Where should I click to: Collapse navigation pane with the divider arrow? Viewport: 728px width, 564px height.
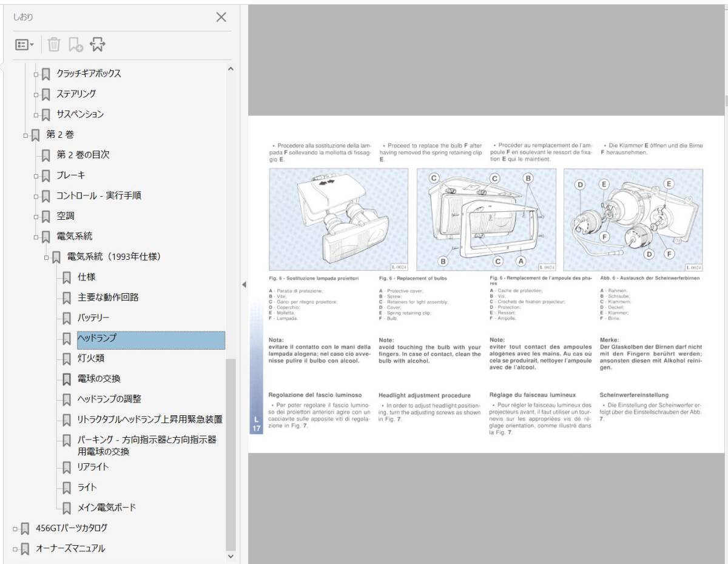click(243, 285)
